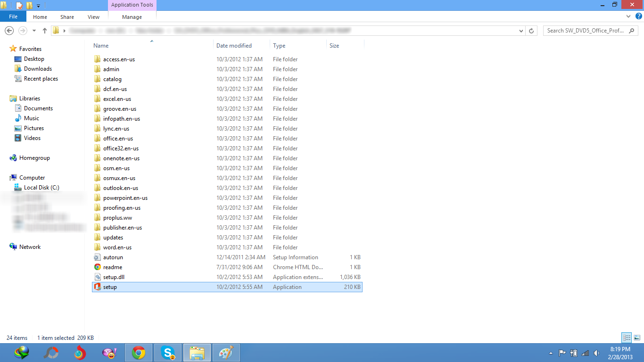
Task: Open the address bar history dropdown
Action: point(521,31)
